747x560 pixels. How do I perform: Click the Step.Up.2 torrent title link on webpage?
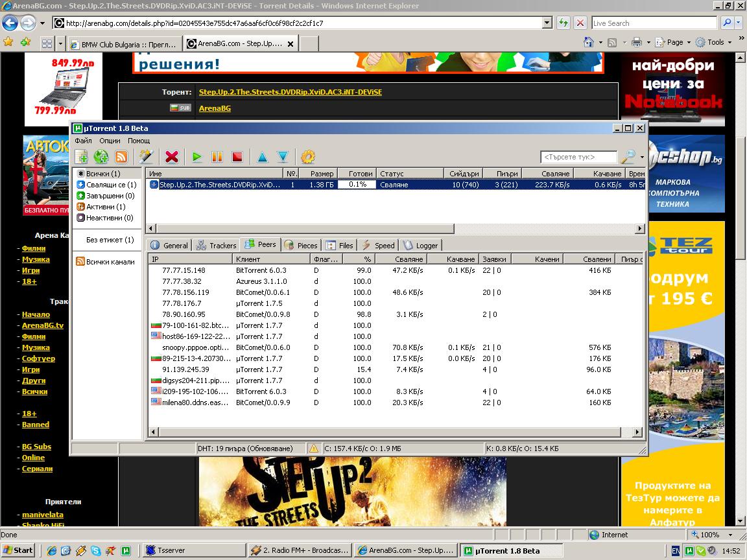(x=290, y=92)
